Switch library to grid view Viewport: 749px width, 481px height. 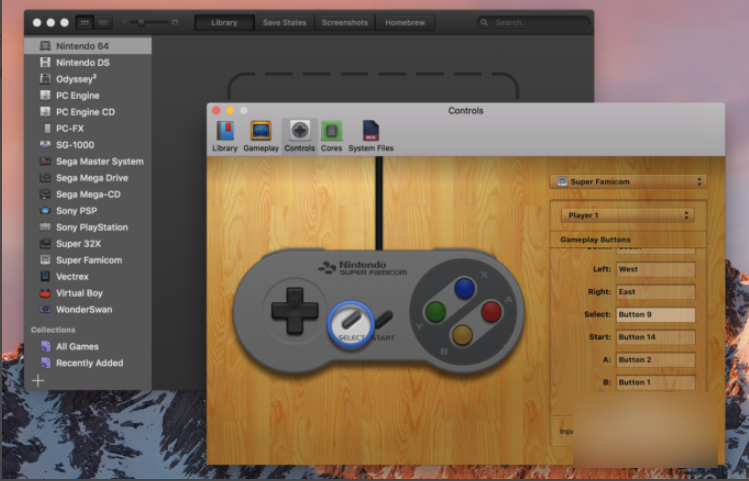click(85, 22)
